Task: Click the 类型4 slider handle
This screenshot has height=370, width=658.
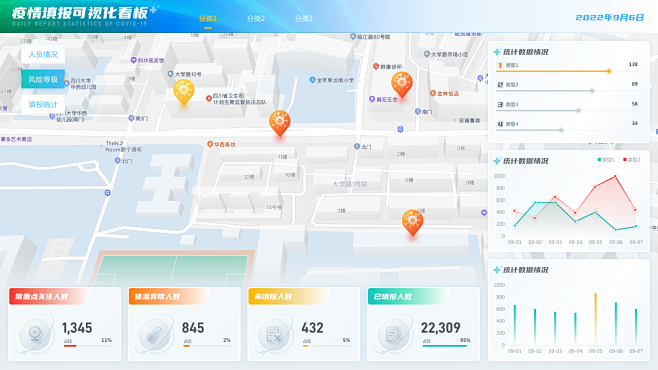Action: pos(561,130)
